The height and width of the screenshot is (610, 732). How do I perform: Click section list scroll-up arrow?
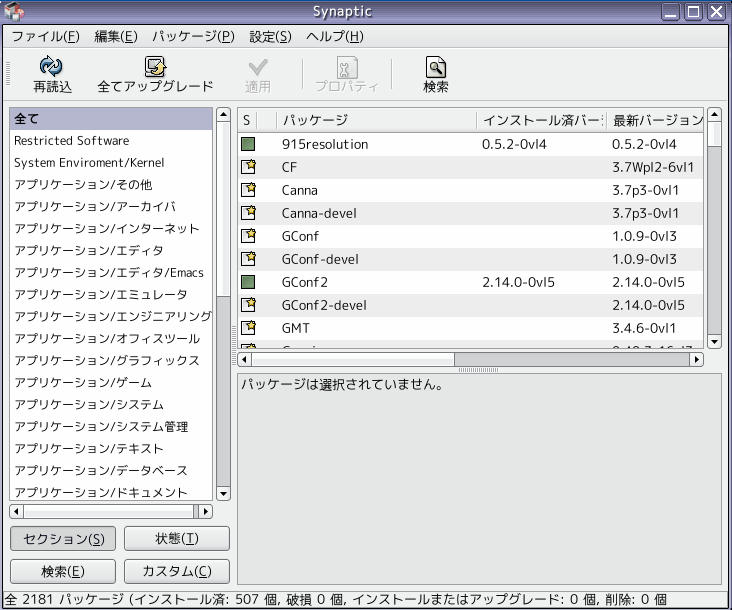223,115
